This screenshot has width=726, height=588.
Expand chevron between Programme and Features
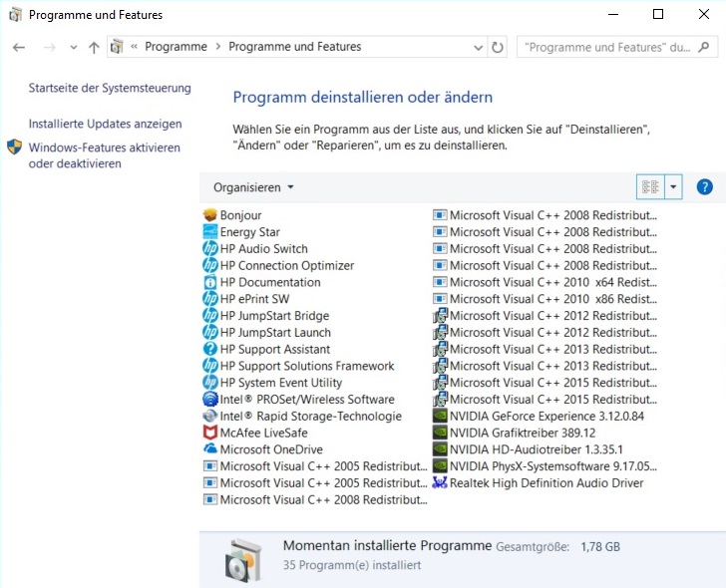click(218, 47)
